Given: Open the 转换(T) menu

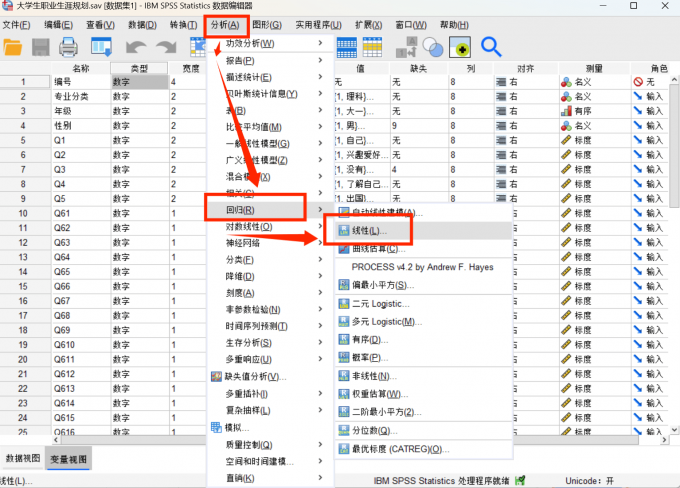Looking at the screenshot, I should tap(183, 25).
